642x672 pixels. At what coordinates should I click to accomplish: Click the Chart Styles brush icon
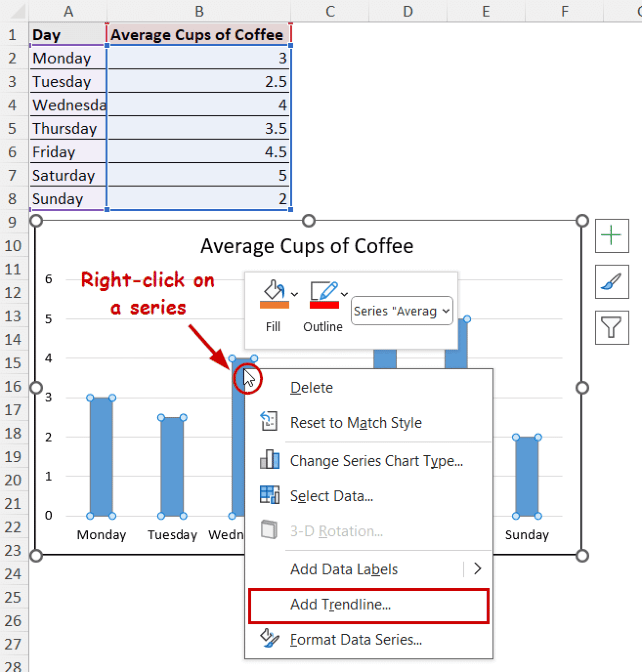click(x=612, y=282)
